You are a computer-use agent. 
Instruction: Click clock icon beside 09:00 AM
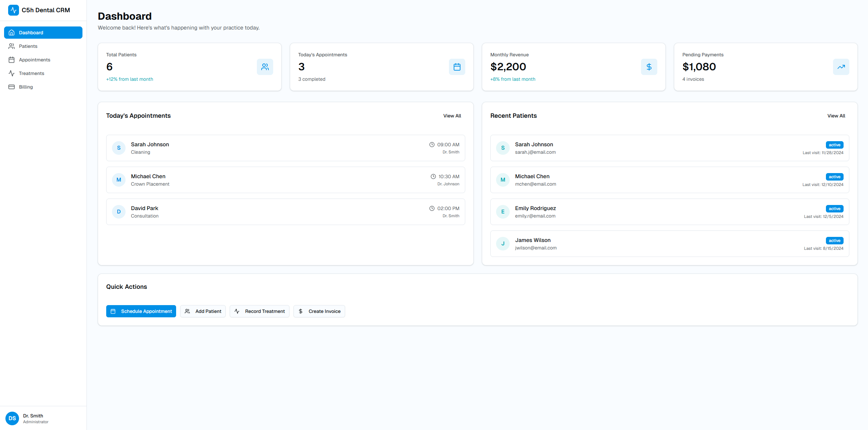(x=432, y=145)
